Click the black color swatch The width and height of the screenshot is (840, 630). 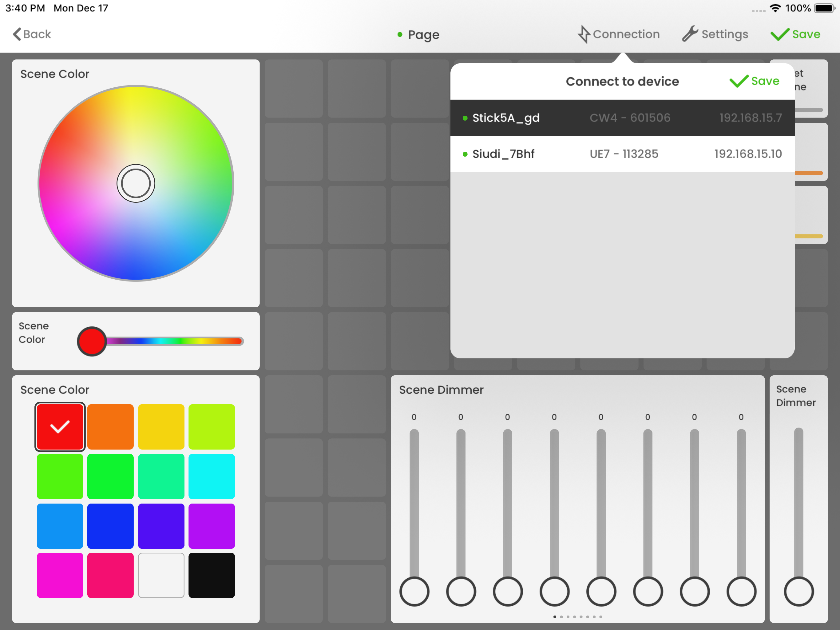tap(212, 575)
